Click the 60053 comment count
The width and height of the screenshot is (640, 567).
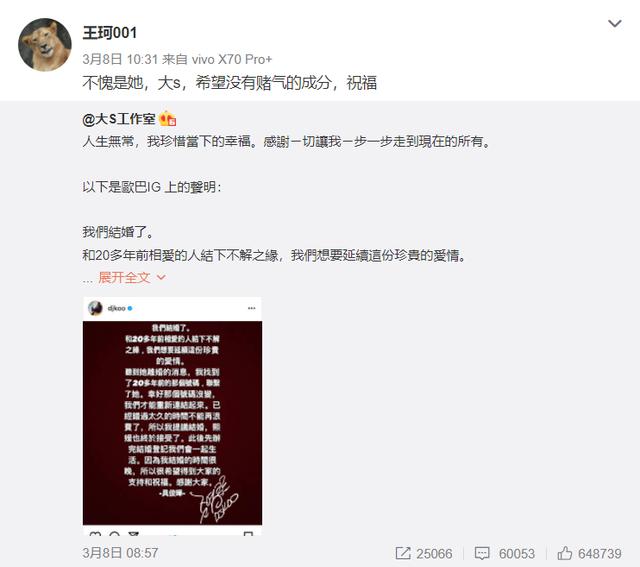pyautogui.click(x=517, y=554)
